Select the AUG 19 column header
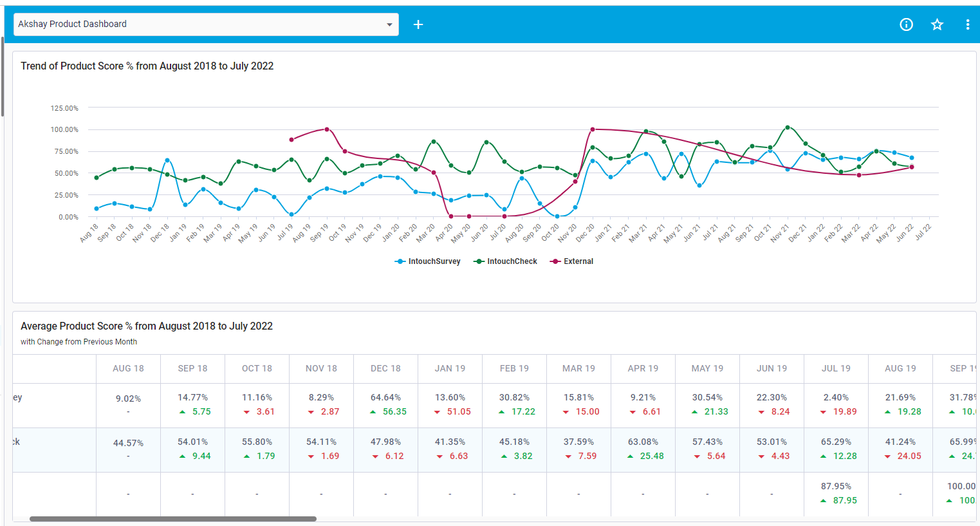 tap(900, 368)
